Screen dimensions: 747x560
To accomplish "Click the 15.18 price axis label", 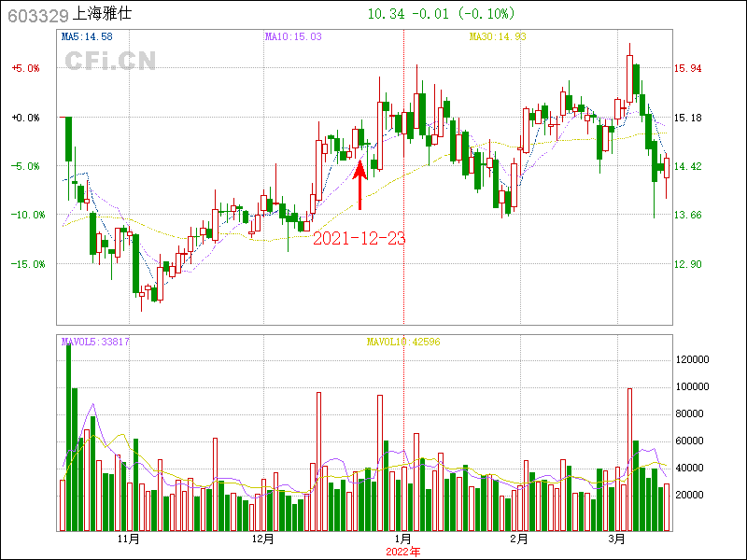I will tap(687, 118).
